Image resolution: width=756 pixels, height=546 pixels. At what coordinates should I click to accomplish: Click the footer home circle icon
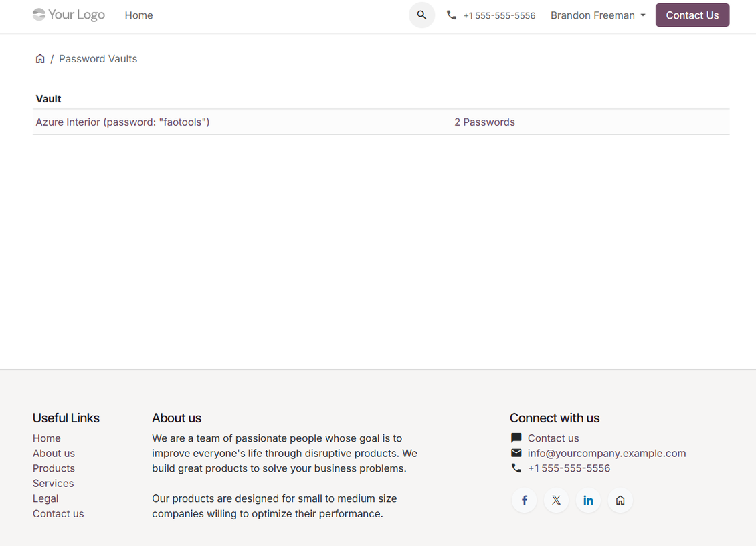620,500
